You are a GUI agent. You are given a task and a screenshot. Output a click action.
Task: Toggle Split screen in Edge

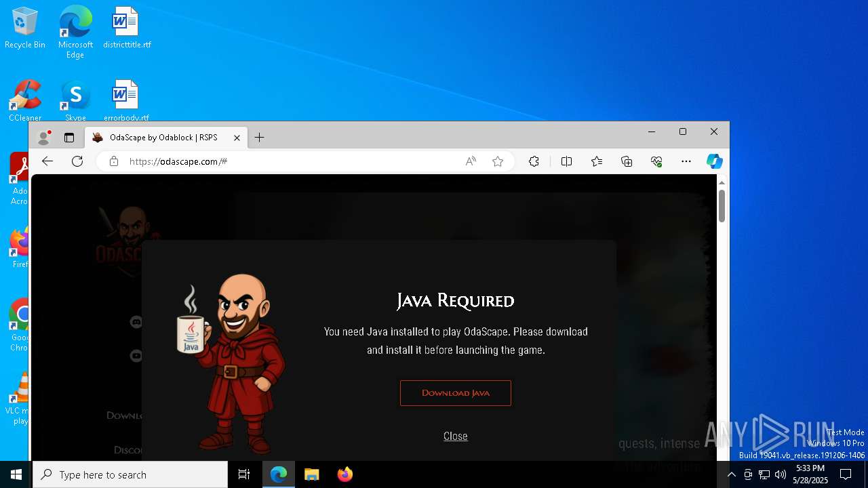click(x=567, y=161)
